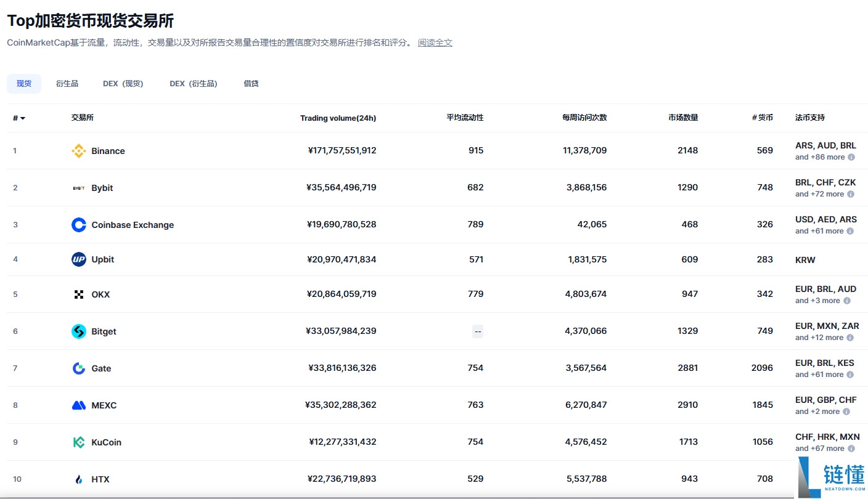The image size is (868, 499).
Task: Click Coinbase weekly visits 42,065
Action: [592, 224]
